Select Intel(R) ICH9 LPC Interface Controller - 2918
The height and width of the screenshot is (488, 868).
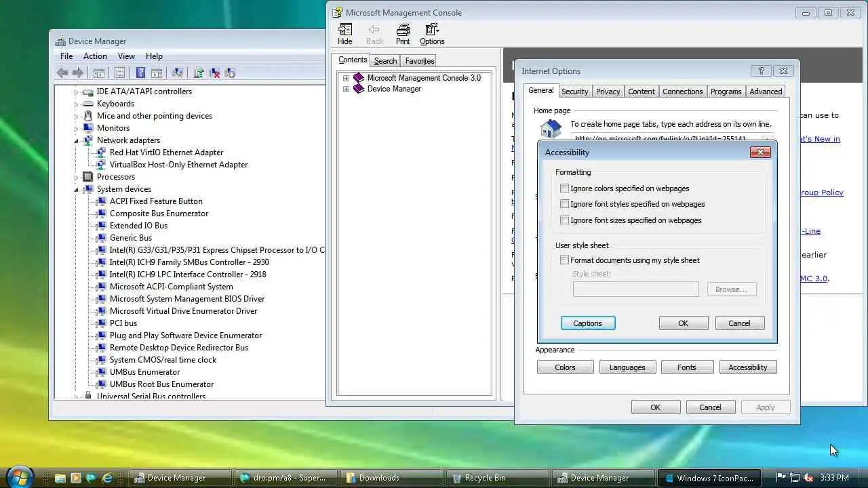[x=188, y=274]
